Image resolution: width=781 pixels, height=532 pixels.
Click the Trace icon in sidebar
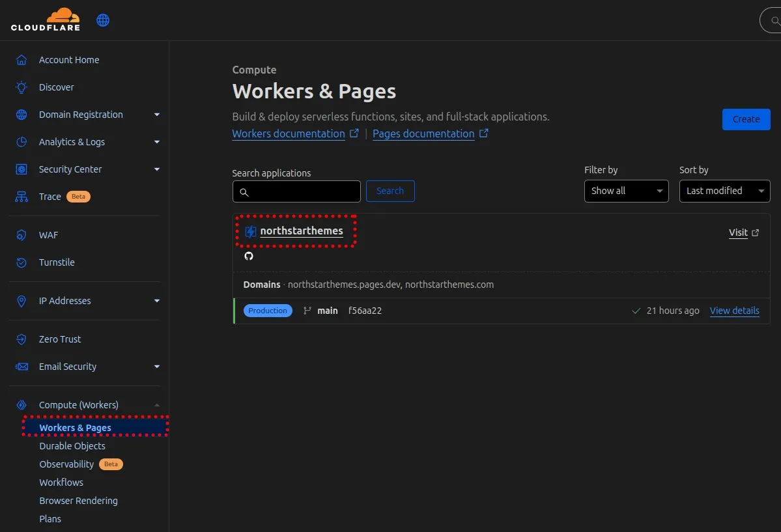[21, 197]
